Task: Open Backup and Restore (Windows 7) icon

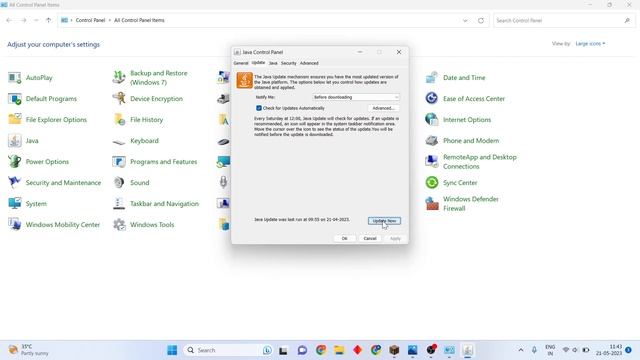Action: click(x=119, y=78)
